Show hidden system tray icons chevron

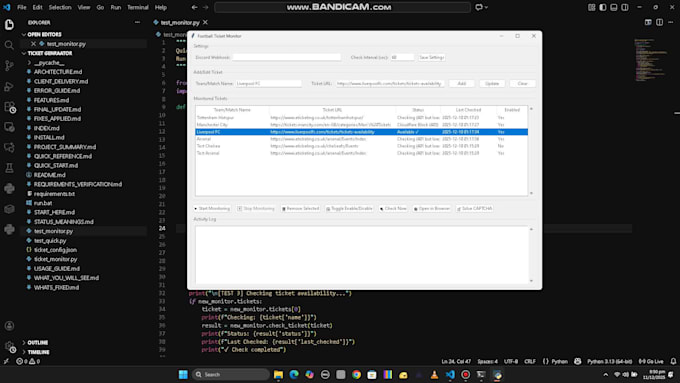(606, 375)
